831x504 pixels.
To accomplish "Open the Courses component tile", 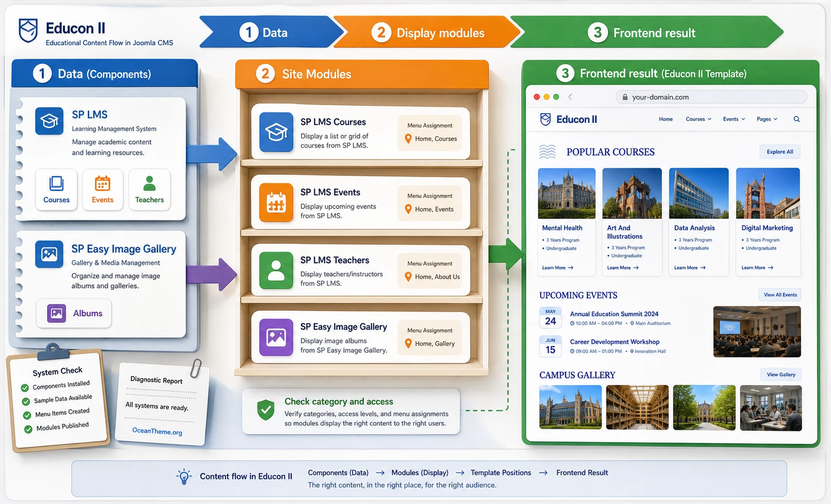I will tap(56, 189).
